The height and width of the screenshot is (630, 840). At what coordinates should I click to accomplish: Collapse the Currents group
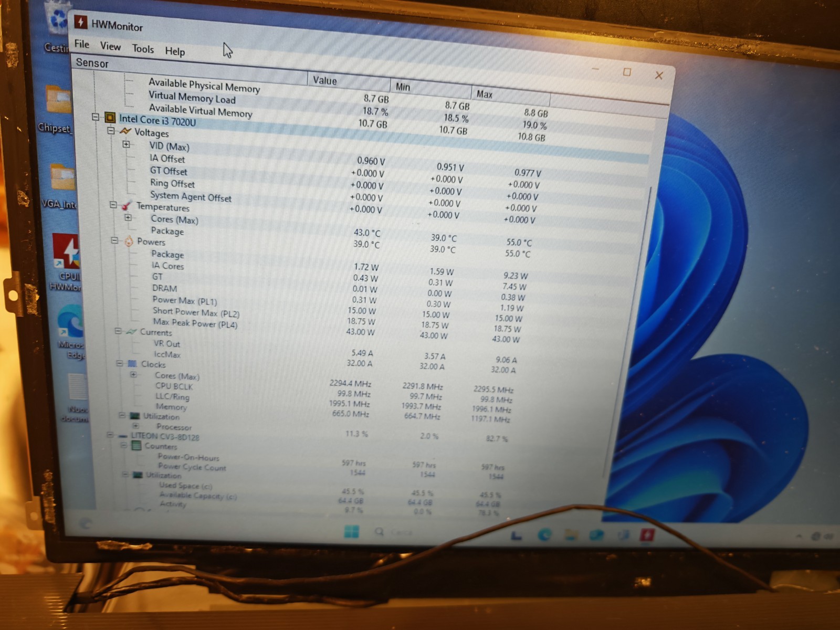click(x=118, y=331)
